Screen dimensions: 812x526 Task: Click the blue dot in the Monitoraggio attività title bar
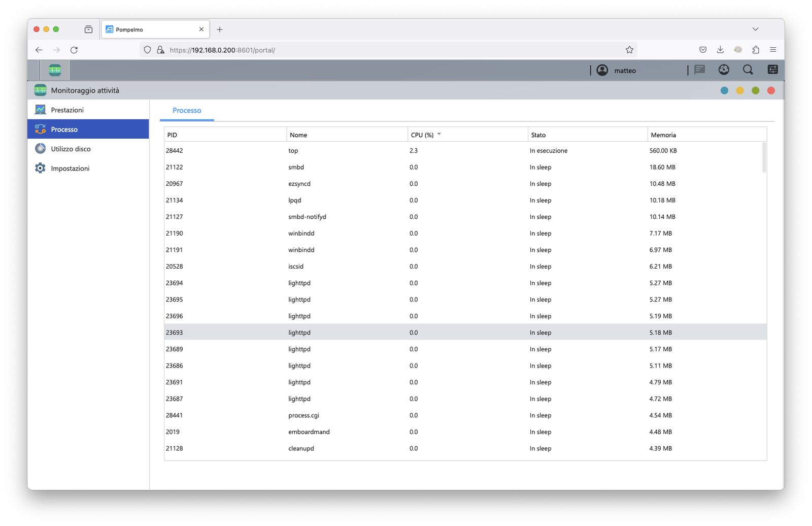point(724,90)
